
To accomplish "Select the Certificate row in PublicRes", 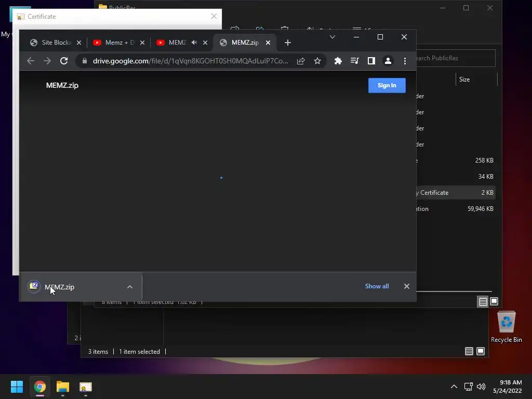I will point(456,193).
